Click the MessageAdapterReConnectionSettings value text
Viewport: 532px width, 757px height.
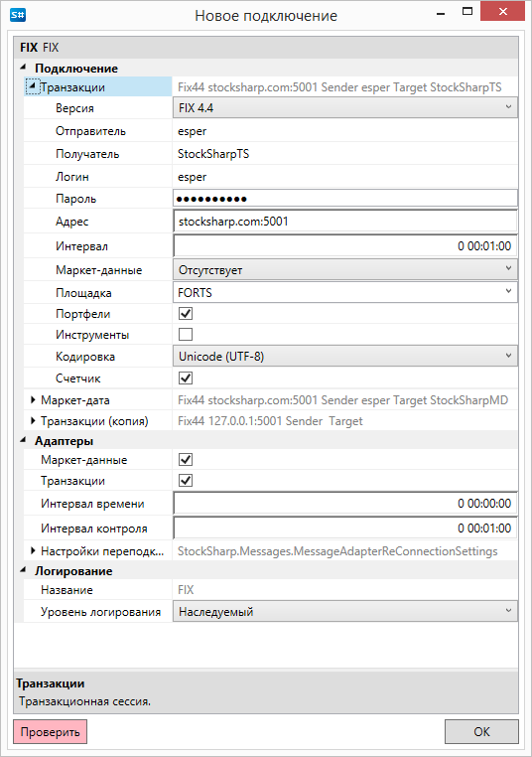[337, 550]
